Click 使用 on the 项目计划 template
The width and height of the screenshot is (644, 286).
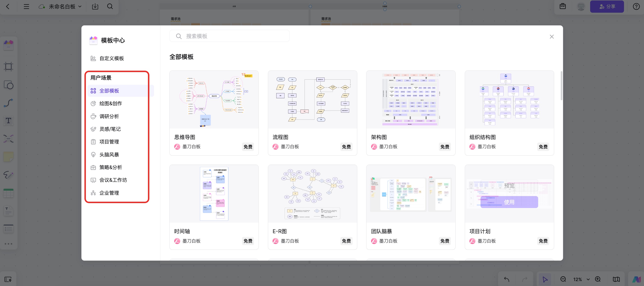(x=509, y=202)
